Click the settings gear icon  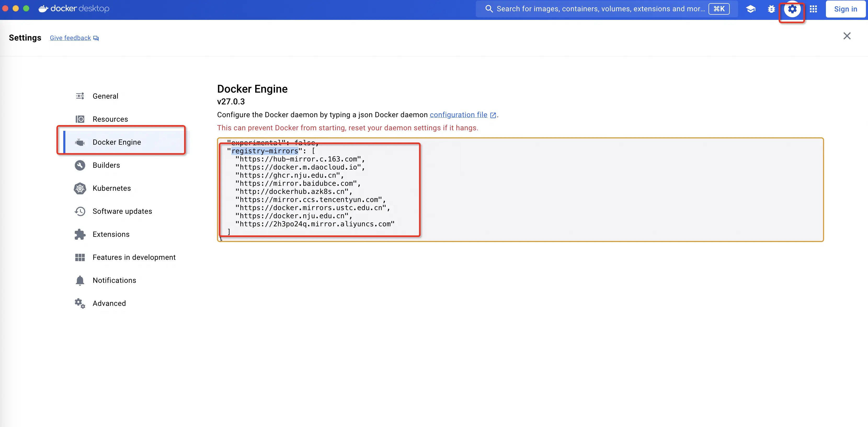pos(792,9)
